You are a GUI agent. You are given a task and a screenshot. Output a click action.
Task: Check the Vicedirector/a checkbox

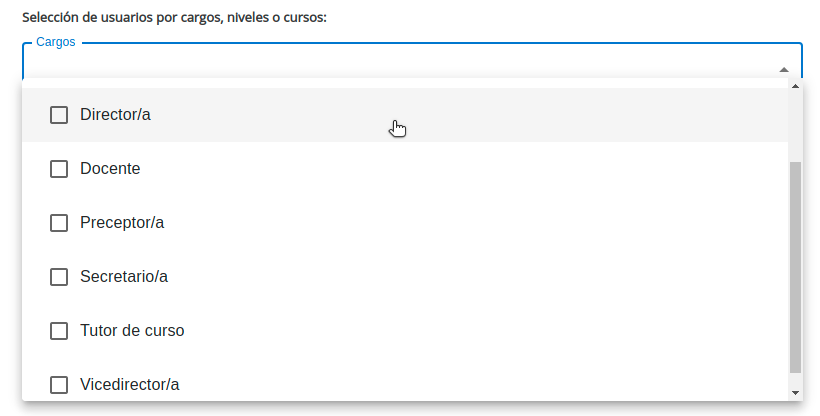click(59, 385)
